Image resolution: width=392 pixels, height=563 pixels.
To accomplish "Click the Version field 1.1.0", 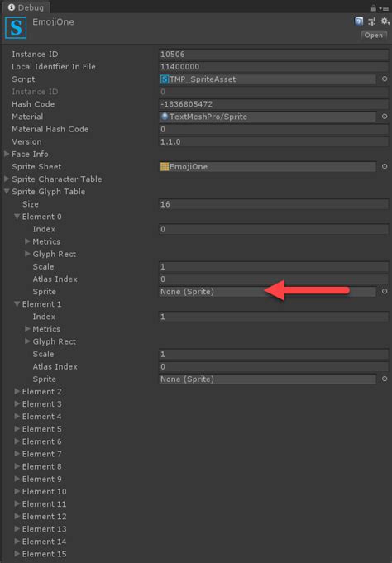I will 274,142.
